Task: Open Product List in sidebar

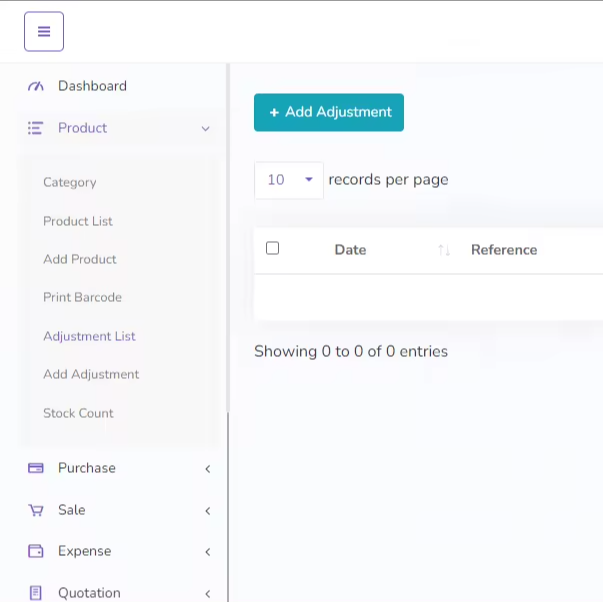Action: click(78, 221)
